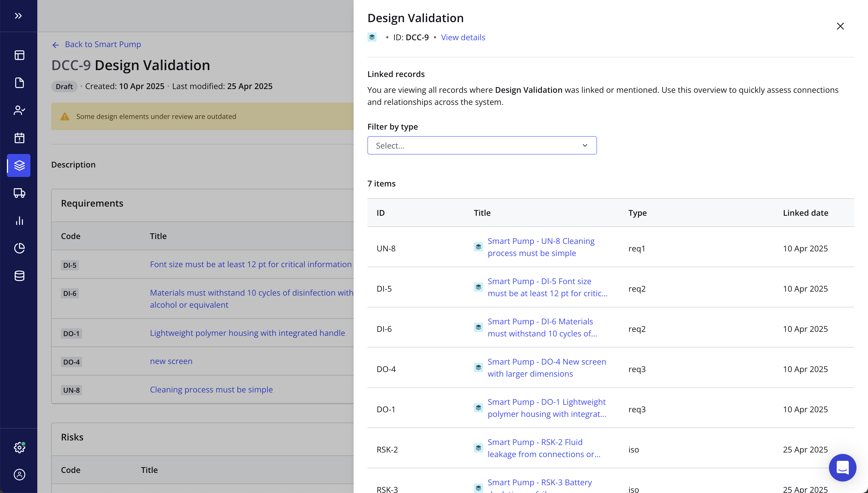The image size is (868, 493).
Task: Open the user profile icon
Action: [19, 475]
